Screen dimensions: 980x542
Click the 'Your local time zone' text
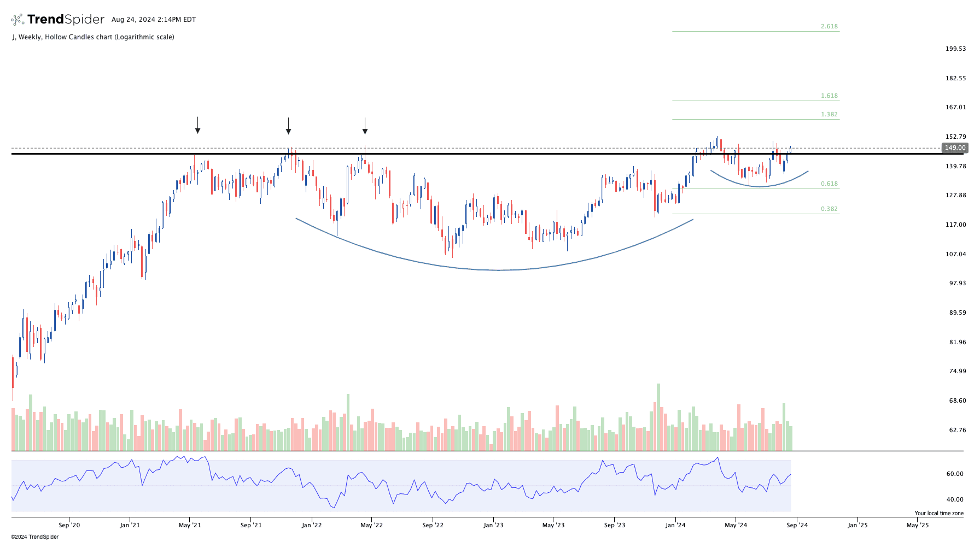pyautogui.click(x=938, y=513)
